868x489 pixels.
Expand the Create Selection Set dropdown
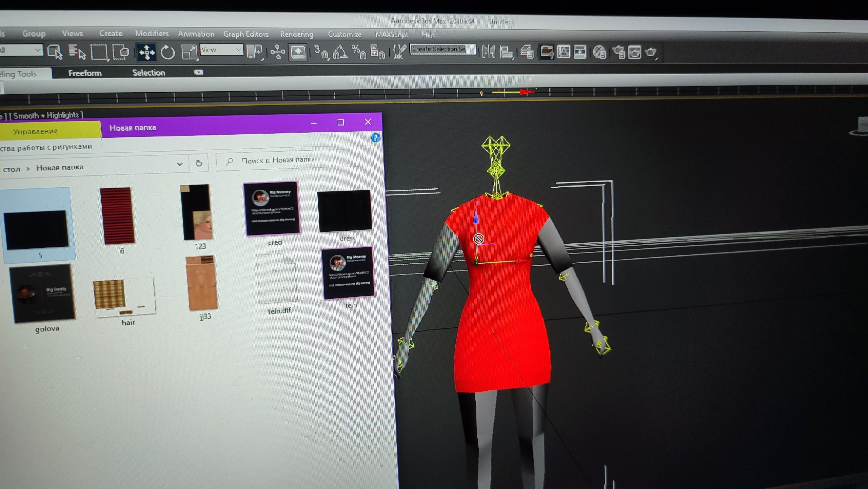(472, 50)
